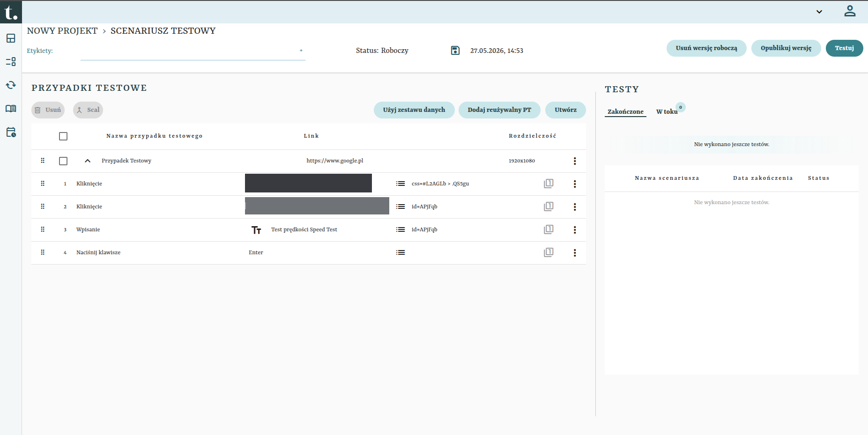Click list icon on Naciśnij klawisze row
The height and width of the screenshot is (435, 868).
[401, 252]
